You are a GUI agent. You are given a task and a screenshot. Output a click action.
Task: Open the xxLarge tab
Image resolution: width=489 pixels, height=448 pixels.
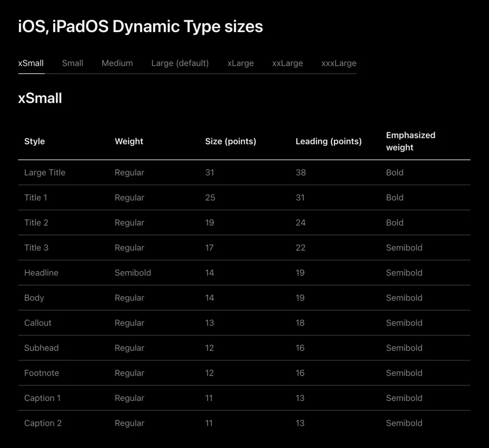pyautogui.click(x=288, y=63)
